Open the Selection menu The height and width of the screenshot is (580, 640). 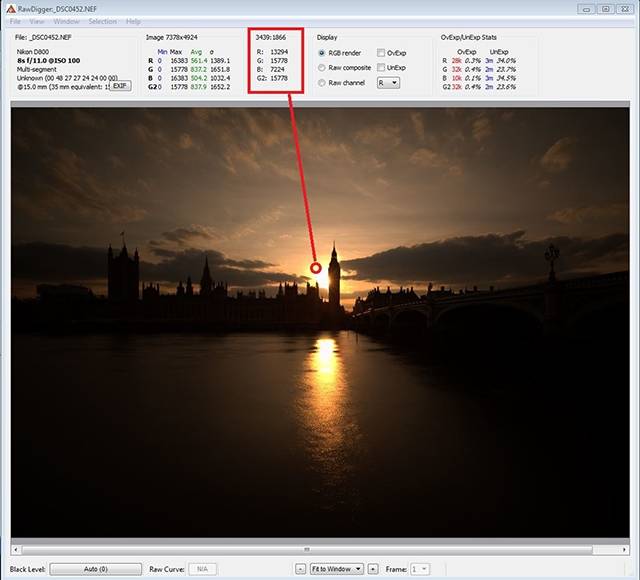tap(102, 21)
